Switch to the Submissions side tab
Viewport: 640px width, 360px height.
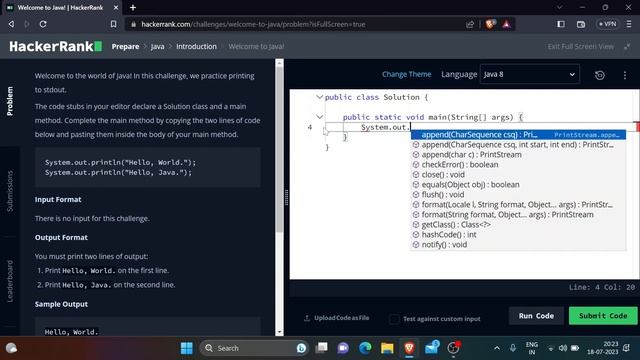click(10, 191)
